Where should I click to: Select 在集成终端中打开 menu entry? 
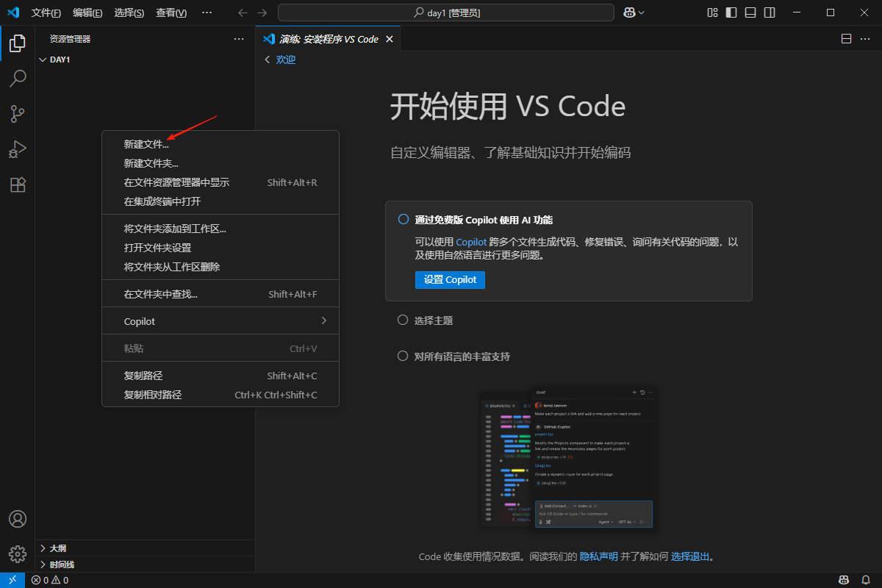[220, 201]
